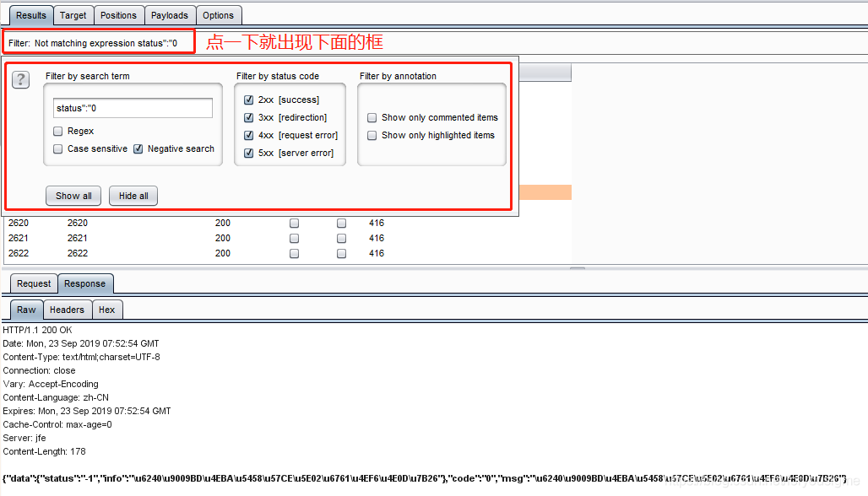Click the search term input field
Screen dimensions: 868x496
pos(133,108)
